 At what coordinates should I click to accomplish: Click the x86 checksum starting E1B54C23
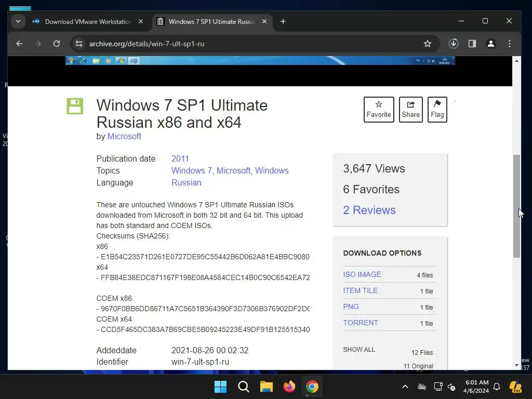pos(203,257)
